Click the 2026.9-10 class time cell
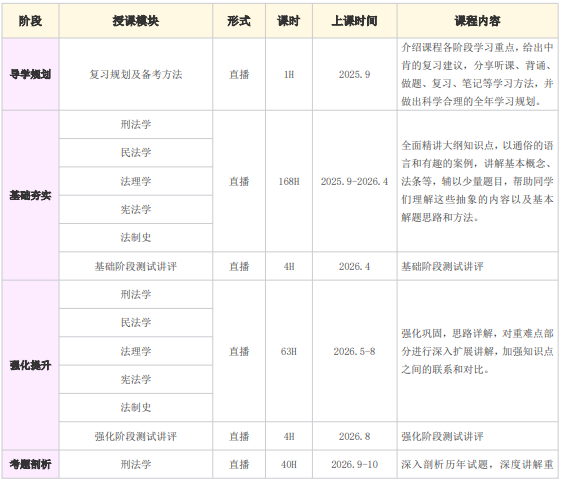This screenshot has width=564, height=484. click(x=355, y=464)
